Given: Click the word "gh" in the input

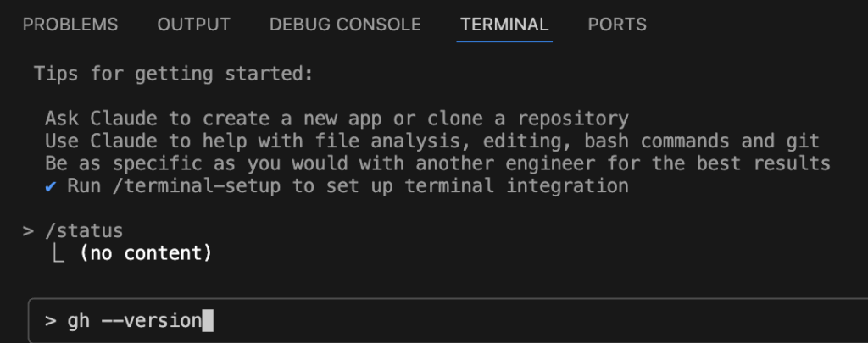Looking at the screenshot, I should 78,321.
